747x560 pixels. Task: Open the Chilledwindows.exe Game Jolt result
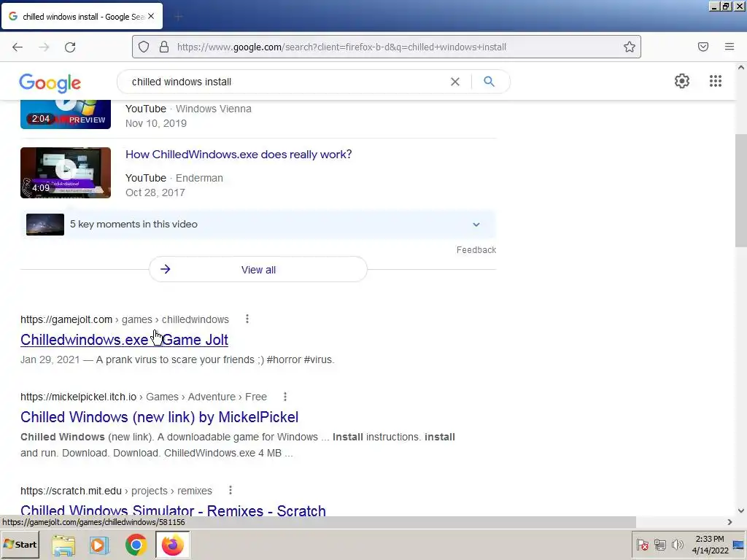tap(124, 340)
